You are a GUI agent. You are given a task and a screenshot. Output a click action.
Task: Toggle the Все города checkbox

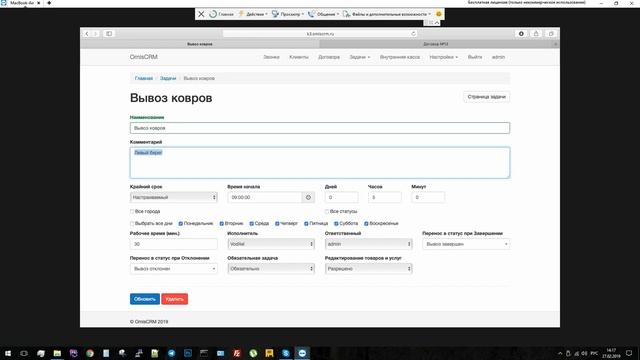coord(132,211)
